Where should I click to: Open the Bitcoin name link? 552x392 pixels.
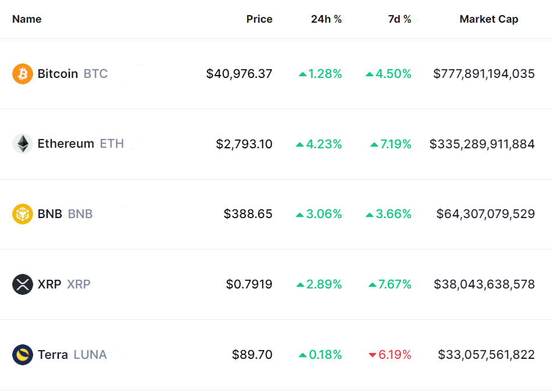58,74
